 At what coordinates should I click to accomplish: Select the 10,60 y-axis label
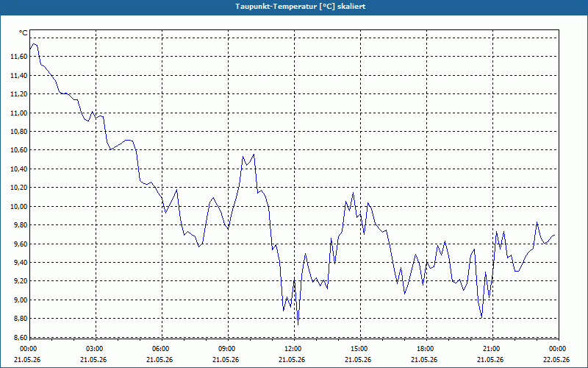(19, 150)
